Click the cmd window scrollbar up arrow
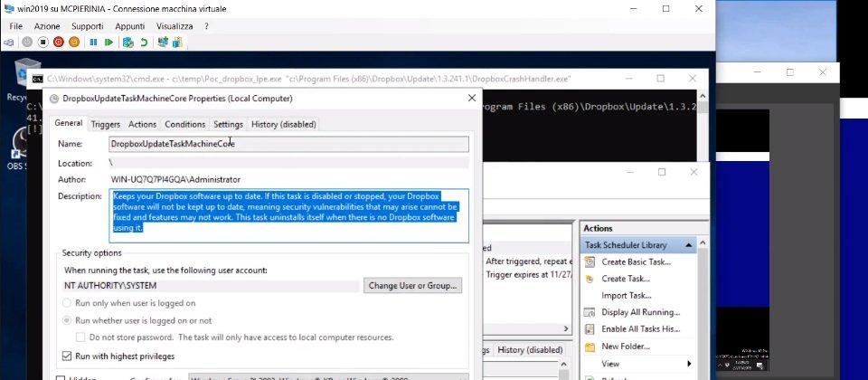 [703, 95]
